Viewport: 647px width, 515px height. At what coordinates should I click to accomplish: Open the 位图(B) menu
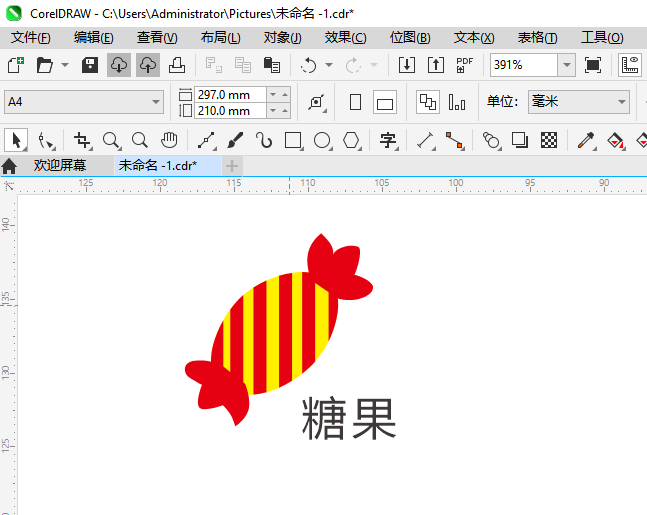pos(410,38)
